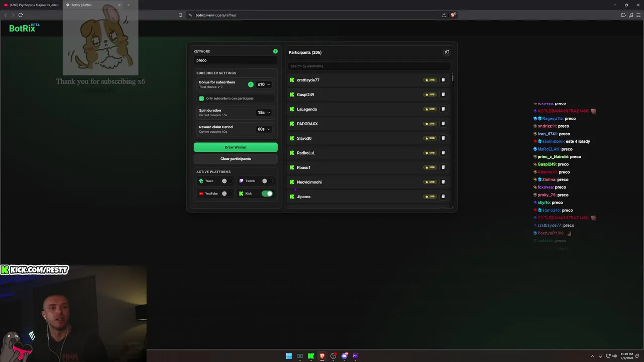Open Kick app in taskbar
This screenshot has height=362, width=644.
pos(311,356)
